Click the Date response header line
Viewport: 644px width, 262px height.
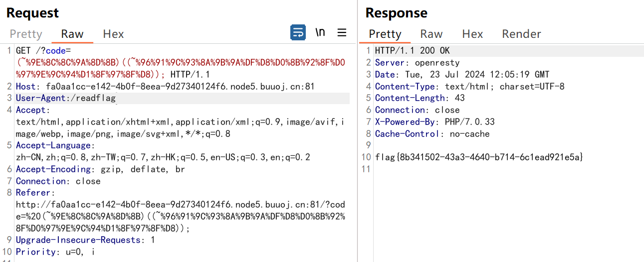point(462,75)
